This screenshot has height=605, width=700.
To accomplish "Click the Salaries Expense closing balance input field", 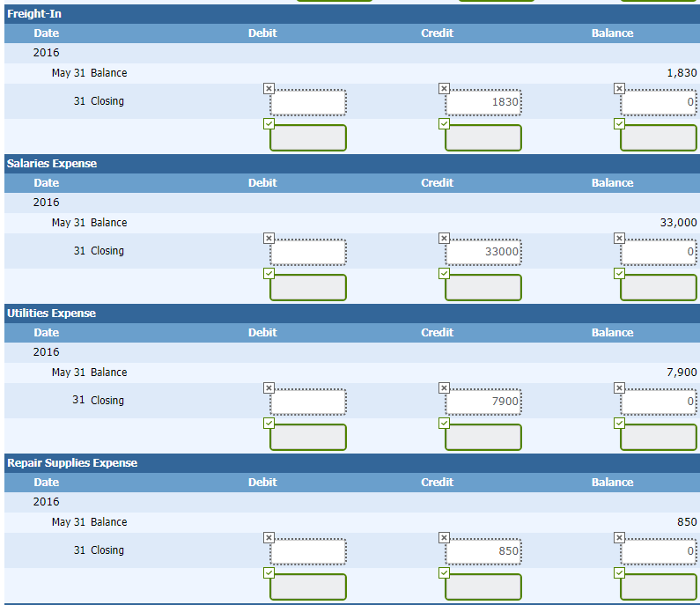I will coord(659,252).
